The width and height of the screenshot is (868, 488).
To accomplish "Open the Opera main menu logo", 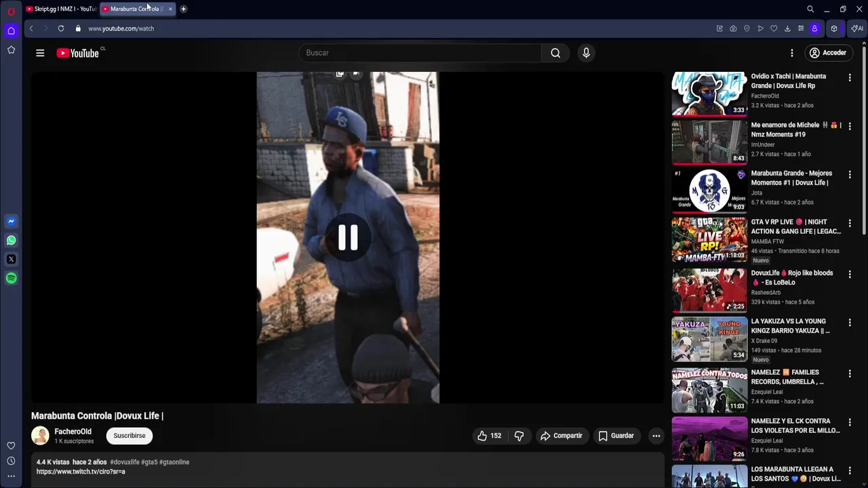I will [11, 12].
